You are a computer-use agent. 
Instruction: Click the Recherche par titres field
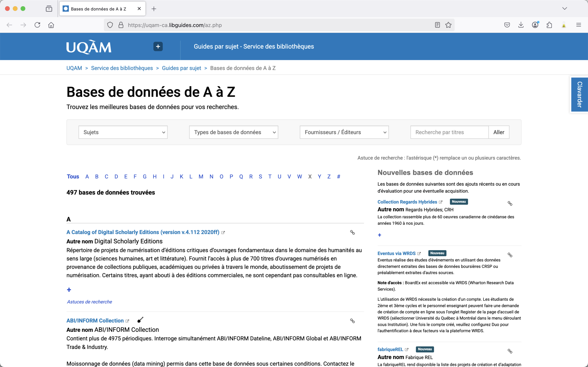click(449, 132)
